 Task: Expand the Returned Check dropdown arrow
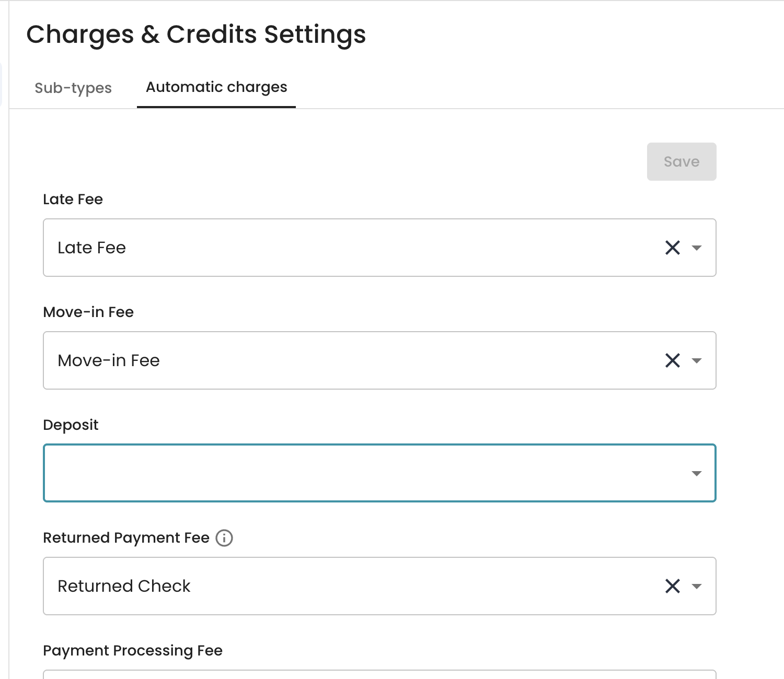click(x=697, y=586)
